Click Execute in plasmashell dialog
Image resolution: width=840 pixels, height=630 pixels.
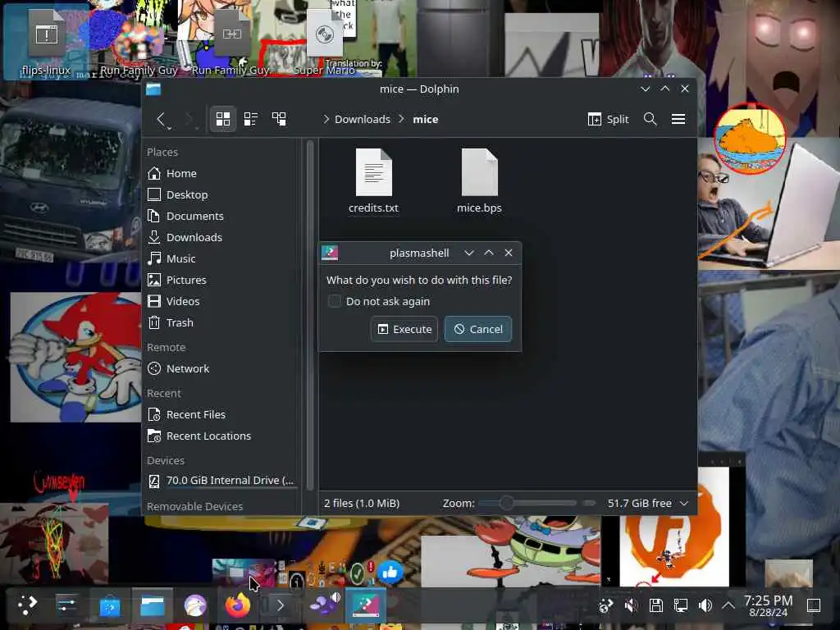pos(404,329)
